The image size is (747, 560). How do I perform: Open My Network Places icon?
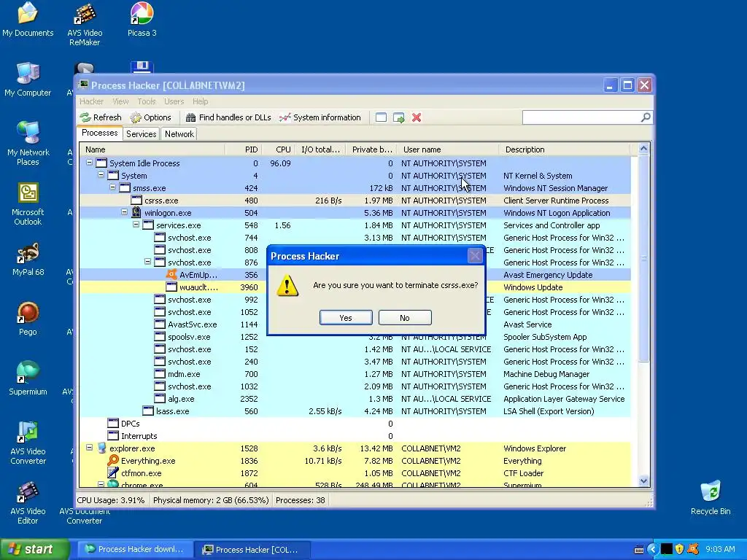coord(28,144)
